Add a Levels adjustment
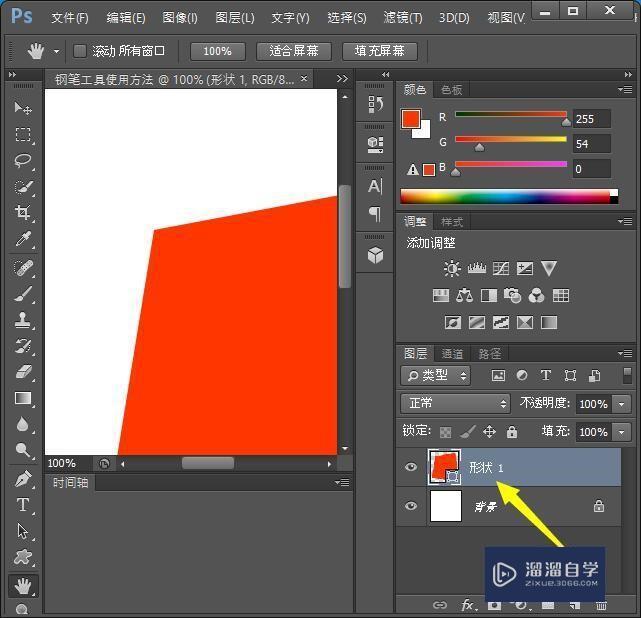This screenshot has height=618, width=641. tap(476, 269)
